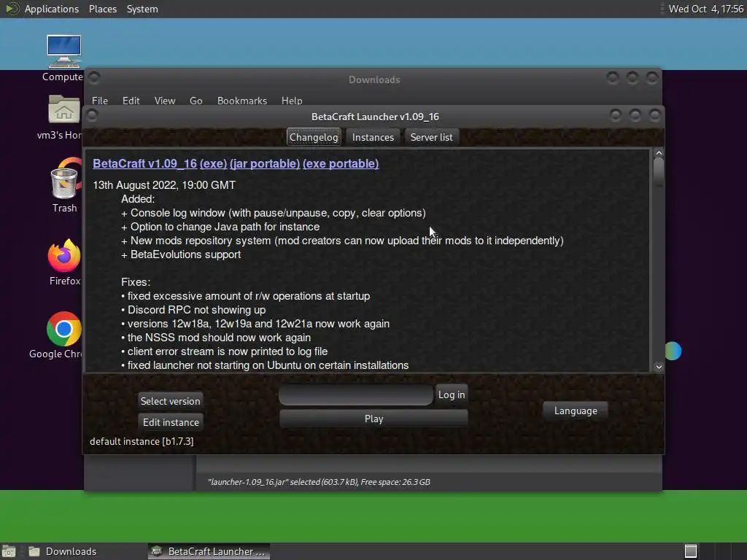This screenshot has width=747, height=560.
Task: Open Edit menu in Downloads window
Action: 131,101
